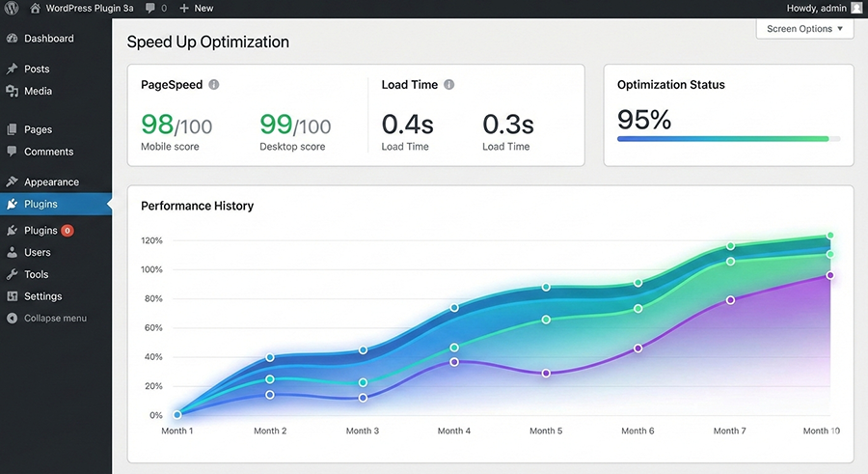868x474 pixels.
Task: Open the site home icon in the admin bar
Action: coord(35,8)
